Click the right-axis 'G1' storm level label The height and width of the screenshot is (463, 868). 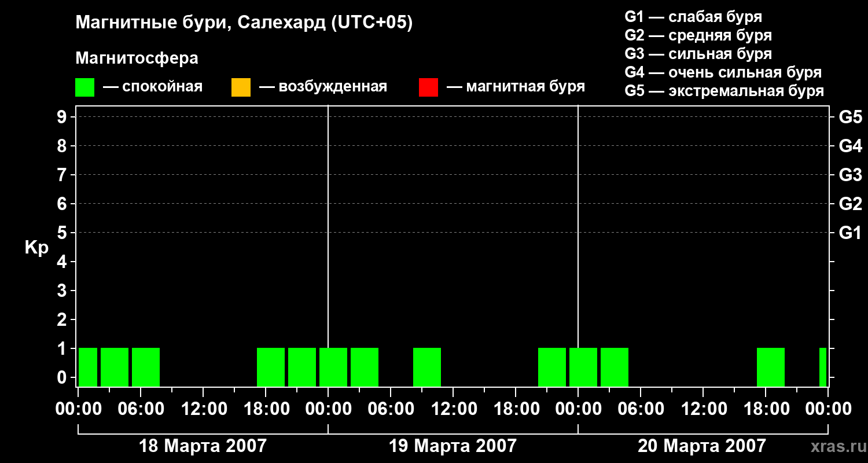850,233
